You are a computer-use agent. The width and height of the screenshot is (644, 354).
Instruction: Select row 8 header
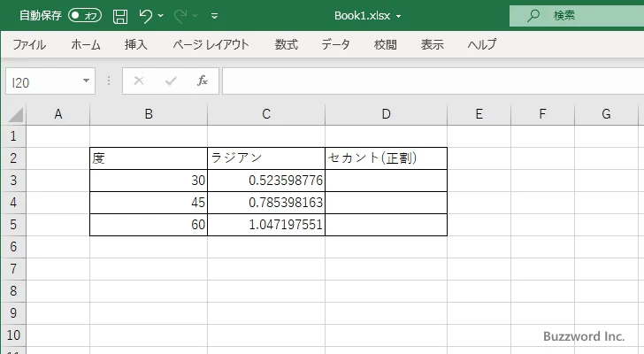point(13,291)
